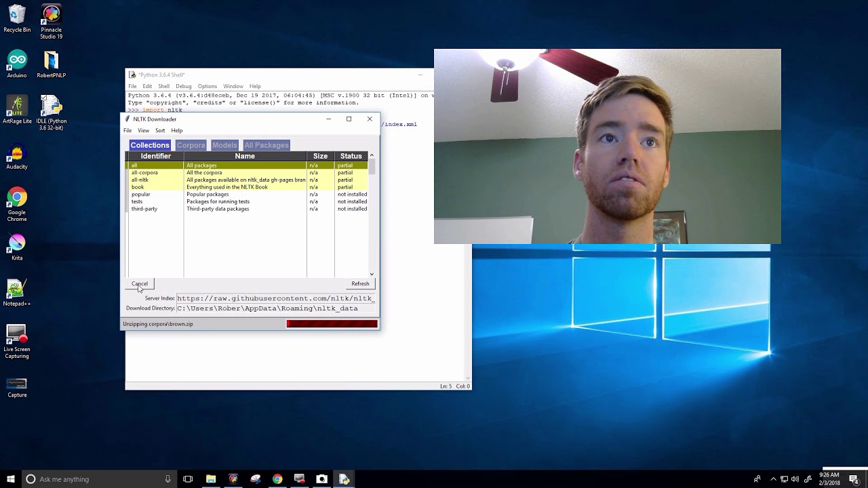The width and height of the screenshot is (868, 488).
Task: Open the File menu in NLTK Downloader
Action: pyautogui.click(x=127, y=130)
